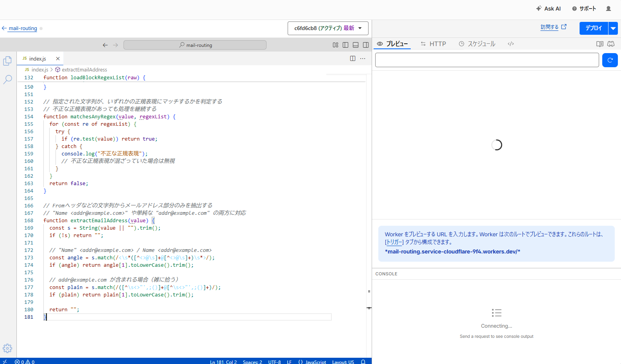Viewport: 621px width, 364px height.
Task: Open the customize layout icon
Action: (335, 45)
